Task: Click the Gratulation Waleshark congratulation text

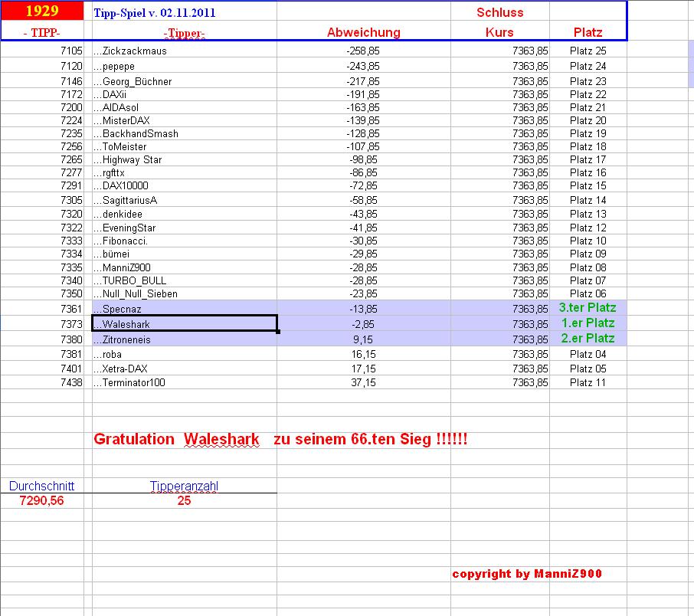Action: [x=280, y=439]
